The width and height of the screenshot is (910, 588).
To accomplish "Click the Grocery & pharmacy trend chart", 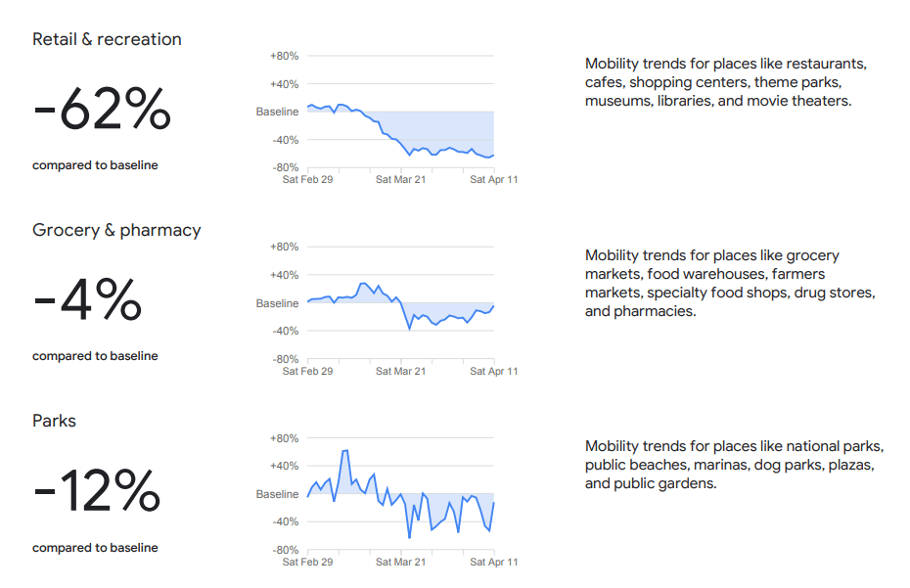I will point(400,308).
